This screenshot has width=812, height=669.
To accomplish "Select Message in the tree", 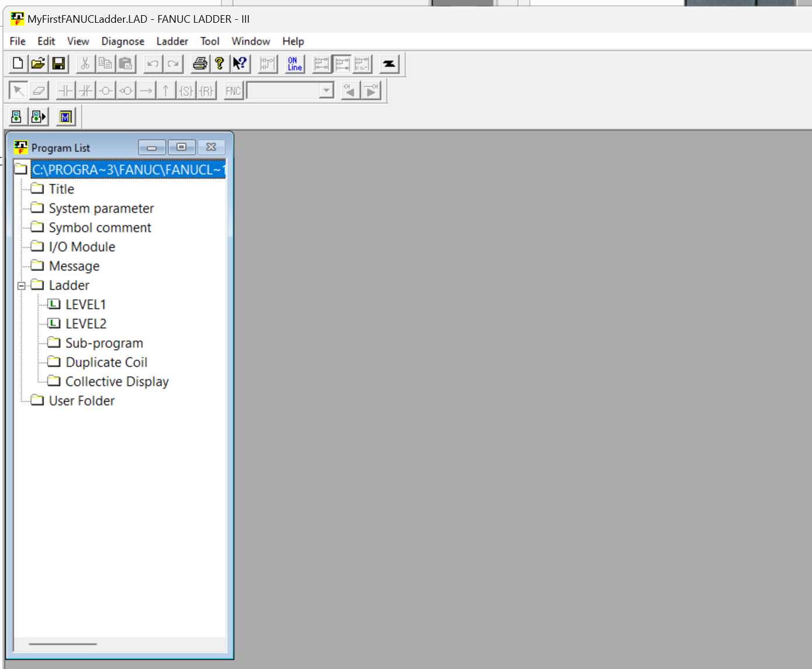I will [x=74, y=266].
